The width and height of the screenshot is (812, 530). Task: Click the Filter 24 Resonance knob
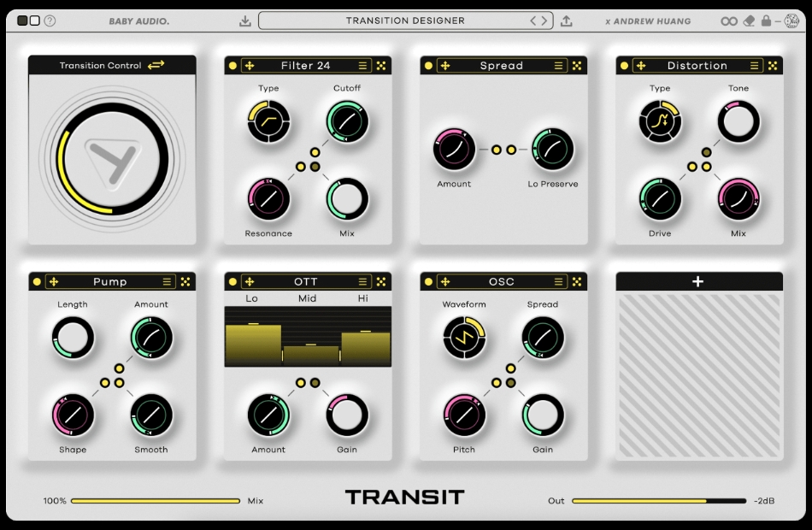(x=268, y=199)
